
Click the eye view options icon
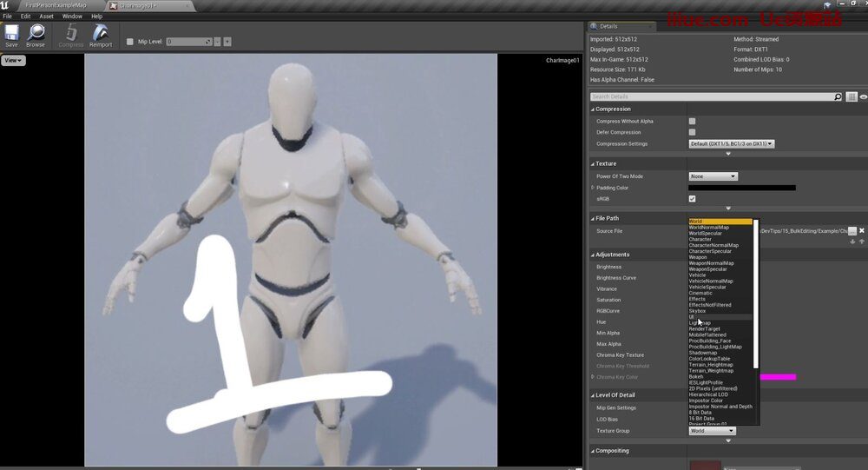pos(864,97)
